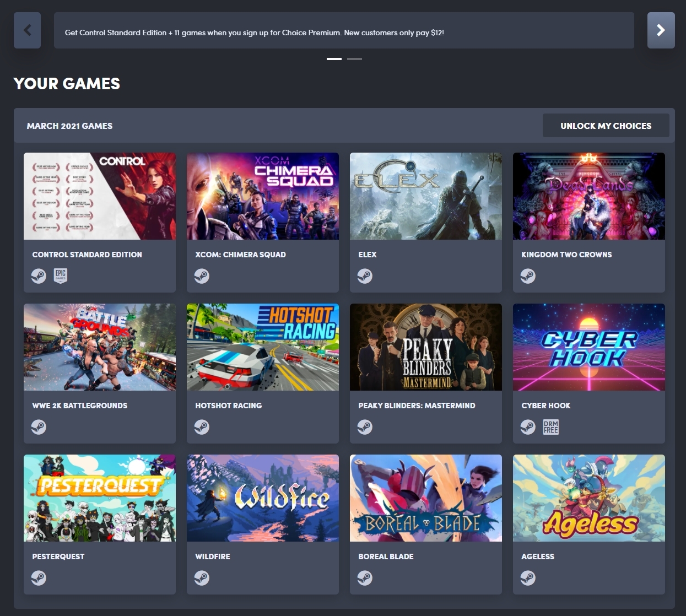
Task: Click the Steam icon under ELEX
Action: [365, 275]
